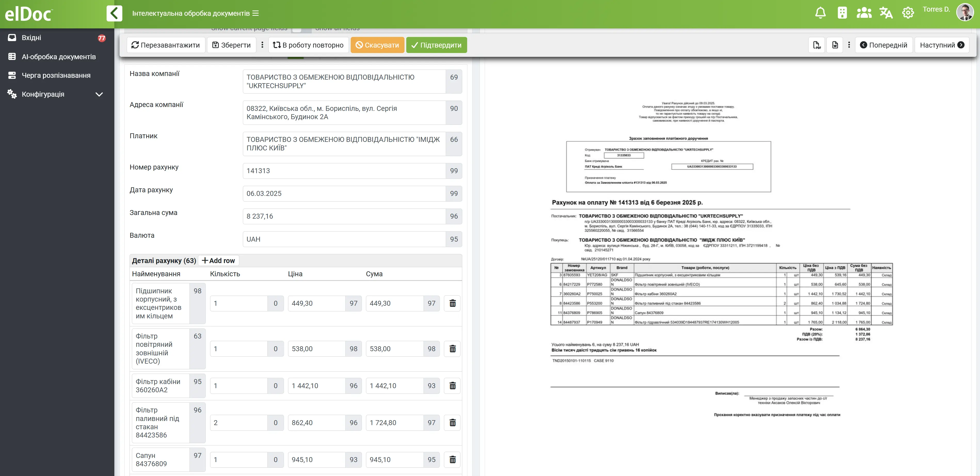980x476 pixels.
Task: Download document as Word file icon
Action: point(835,45)
